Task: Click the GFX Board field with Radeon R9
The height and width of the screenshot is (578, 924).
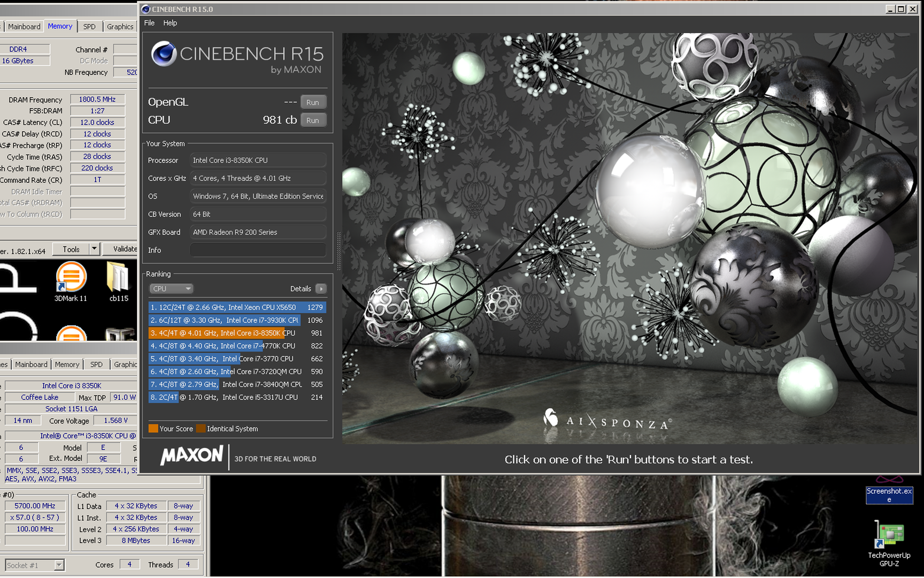Action: (258, 232)
